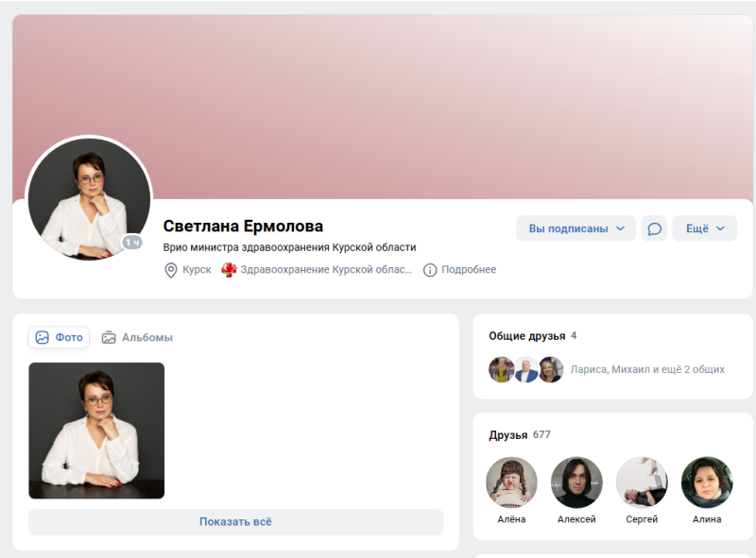Switch to the Альбомы tab
The height and width of the screenshot is (558, 756).
point(137,337)
